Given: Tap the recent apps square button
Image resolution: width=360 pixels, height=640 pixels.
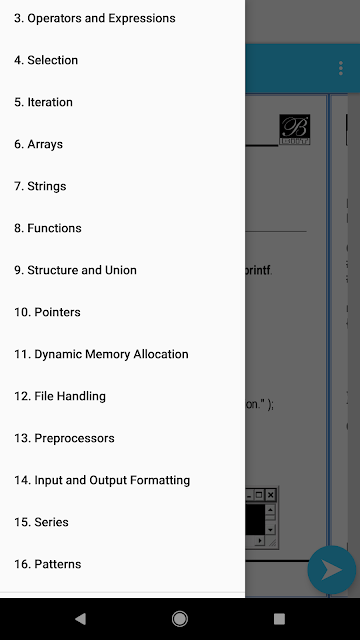Looking at the screenshot, I should [x=279, y=619].
